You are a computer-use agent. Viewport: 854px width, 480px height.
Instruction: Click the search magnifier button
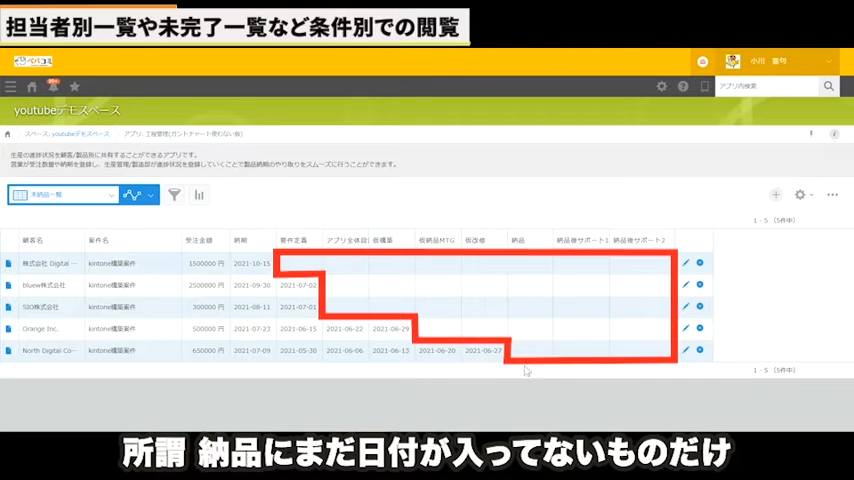click(x=829, y=86)
